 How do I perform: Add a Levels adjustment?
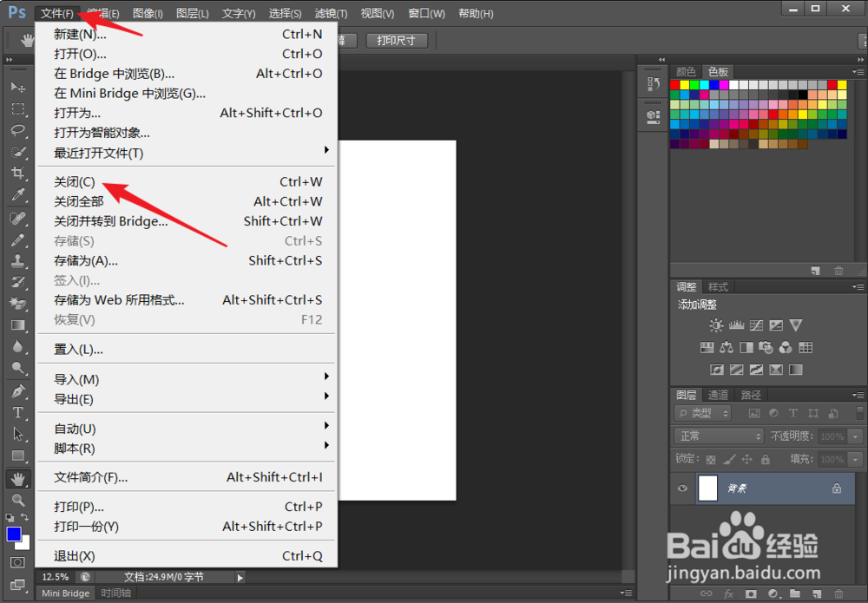click(x=736, y=325)
